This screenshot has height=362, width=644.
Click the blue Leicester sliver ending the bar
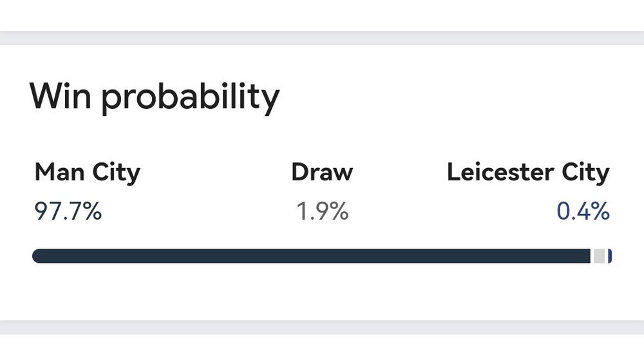pos(610,256)
